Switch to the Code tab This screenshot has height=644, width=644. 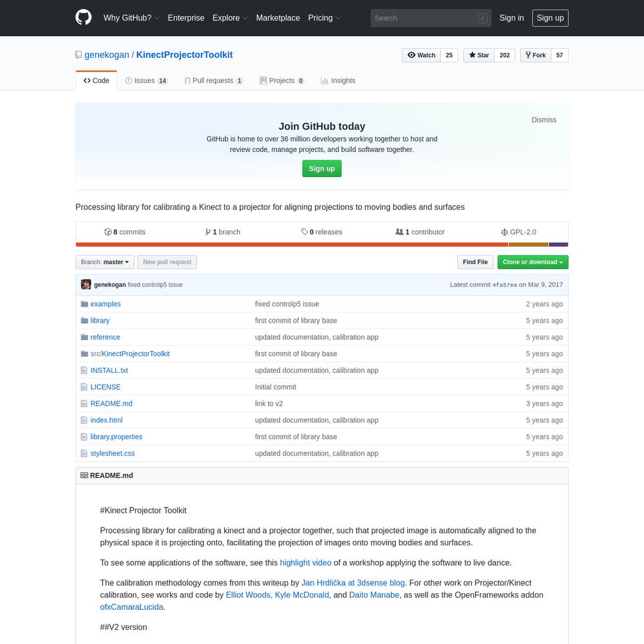[x=97, y=80]
